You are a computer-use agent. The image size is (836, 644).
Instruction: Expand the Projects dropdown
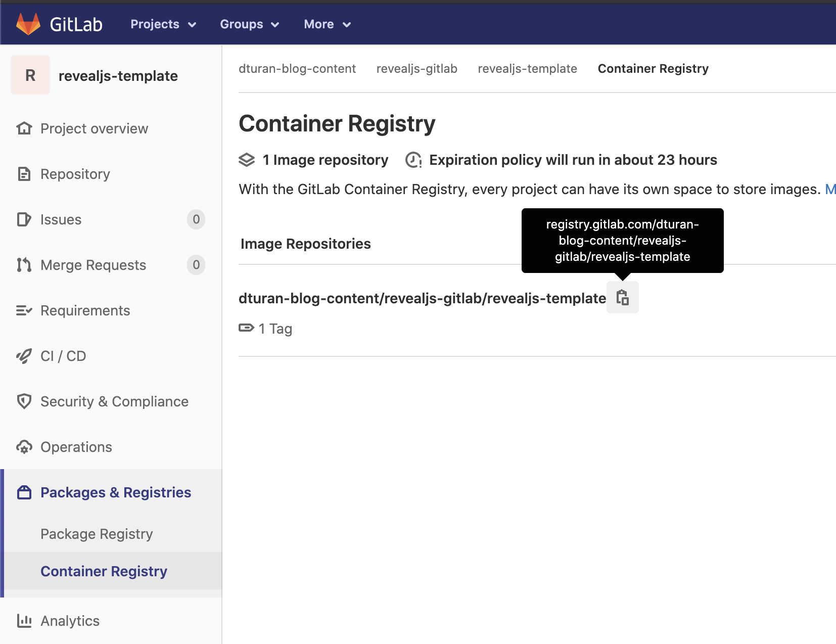[x=163, y=24]
